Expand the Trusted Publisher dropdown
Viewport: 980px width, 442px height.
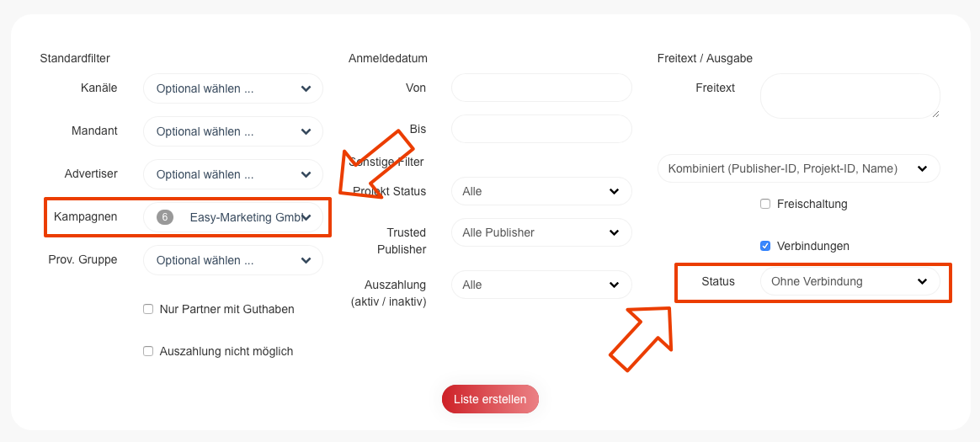(541, 232)
